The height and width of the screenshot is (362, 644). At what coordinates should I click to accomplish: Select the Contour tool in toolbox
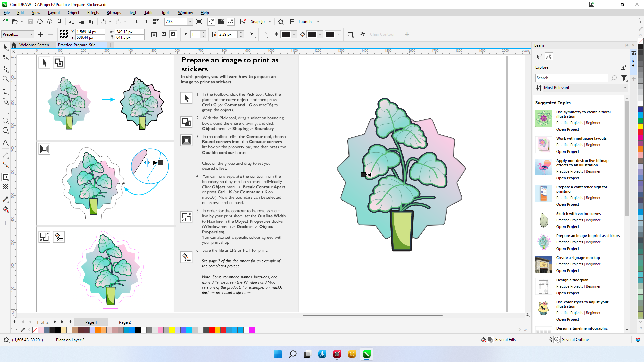6,177
